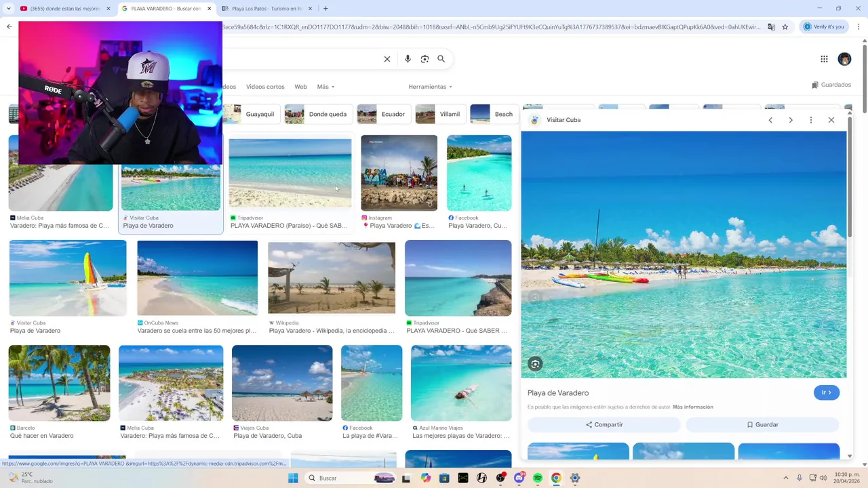Open Google Chrome taskbar icon
The height and width of the screenshot is (488, 868).
click(x=556, y=478)
